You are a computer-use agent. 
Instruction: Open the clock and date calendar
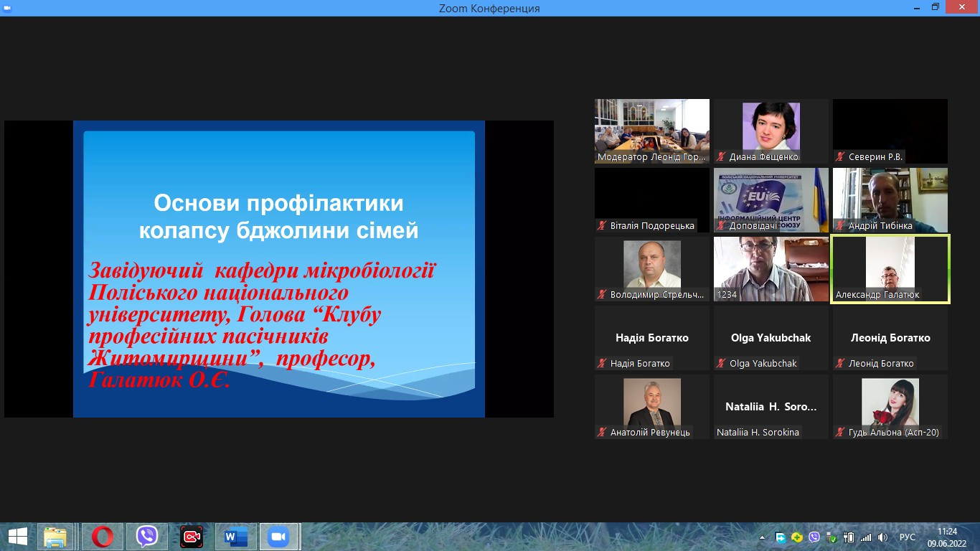pyautogui.click(x=947, y=537)
